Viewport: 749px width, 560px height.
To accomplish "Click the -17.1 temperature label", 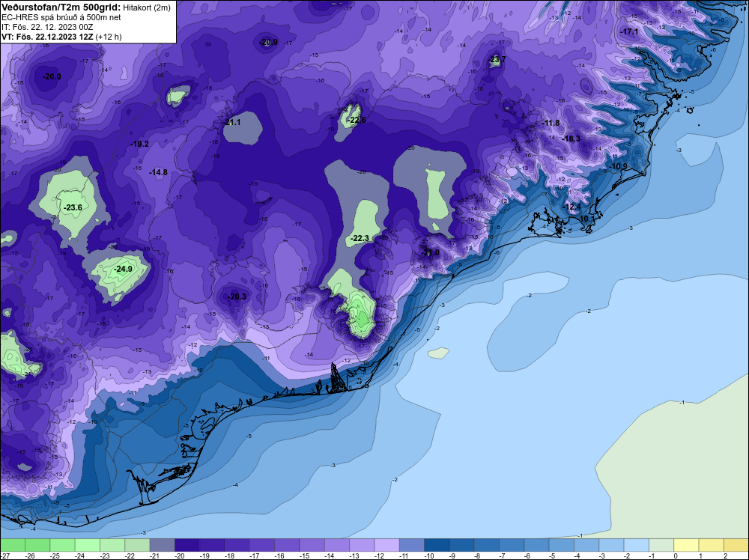I will coord(629,31).
